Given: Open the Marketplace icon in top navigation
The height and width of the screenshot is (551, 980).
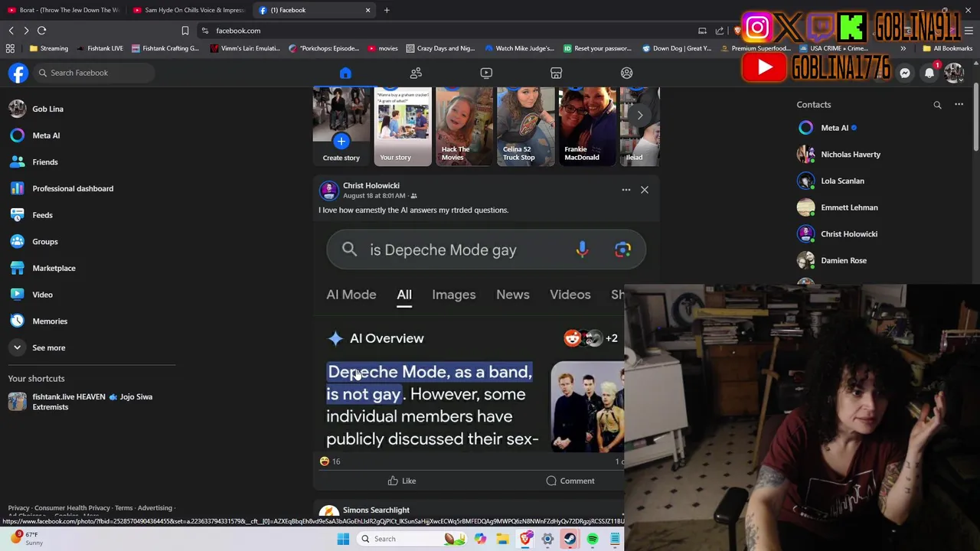Looking at the screenshot, I should click(x=557, y=73).
